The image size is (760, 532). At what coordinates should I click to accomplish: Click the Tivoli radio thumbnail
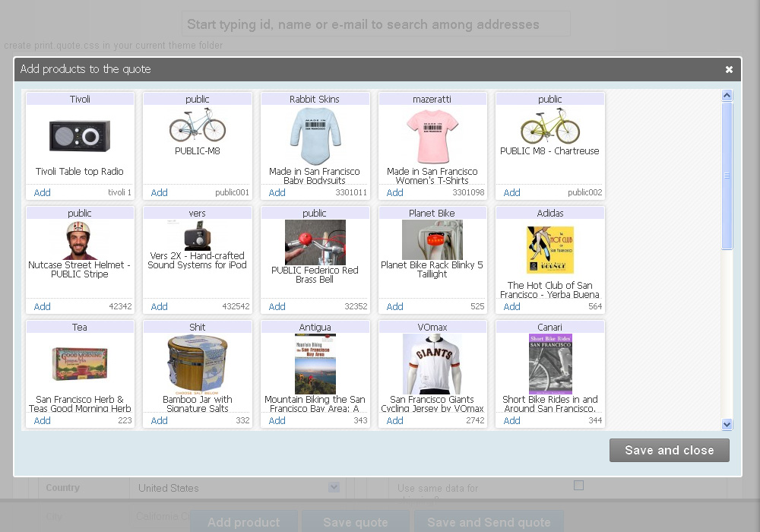tap(80, 136)
